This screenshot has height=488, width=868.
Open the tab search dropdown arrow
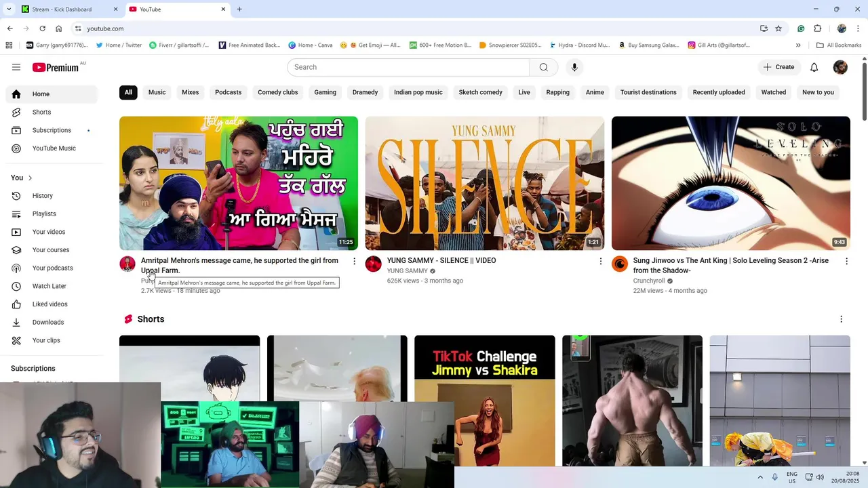point(9,9)
